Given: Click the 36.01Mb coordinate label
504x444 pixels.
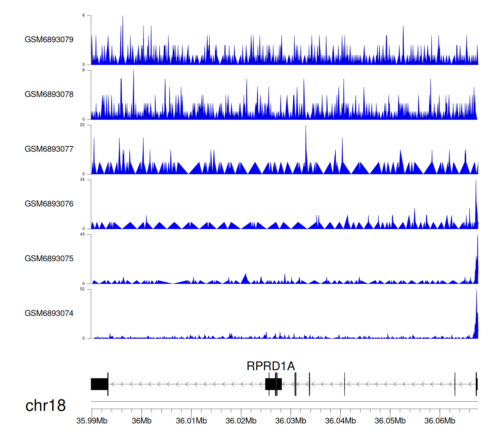Looking at the screenshot, I should 191,421.
